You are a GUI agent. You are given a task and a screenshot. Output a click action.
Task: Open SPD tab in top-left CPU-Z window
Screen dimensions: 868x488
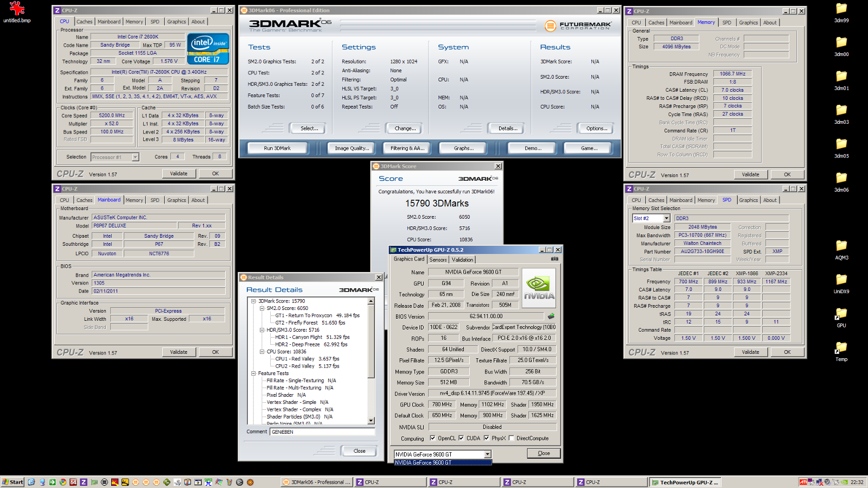(155, 22)
